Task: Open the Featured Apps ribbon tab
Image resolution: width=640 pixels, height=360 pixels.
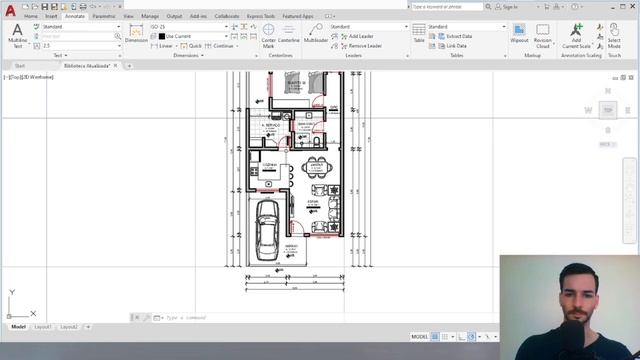Action: pos(298,16)
